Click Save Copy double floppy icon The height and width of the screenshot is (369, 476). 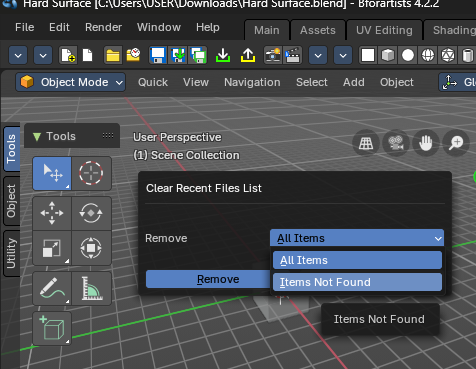tap(198, 55)
